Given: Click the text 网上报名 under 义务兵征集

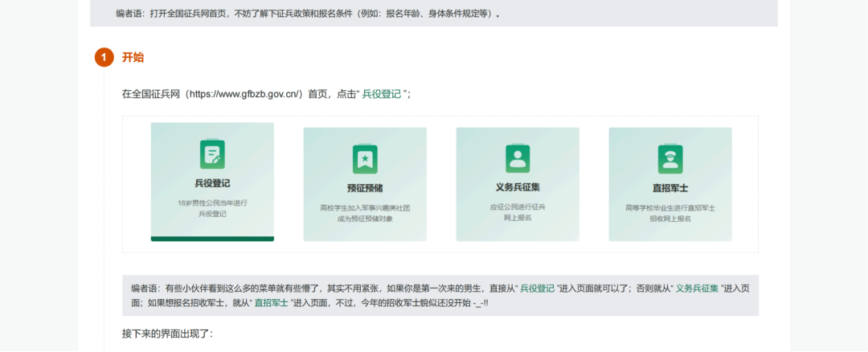Looking at the screenshot, I should (x=518, y=218).
